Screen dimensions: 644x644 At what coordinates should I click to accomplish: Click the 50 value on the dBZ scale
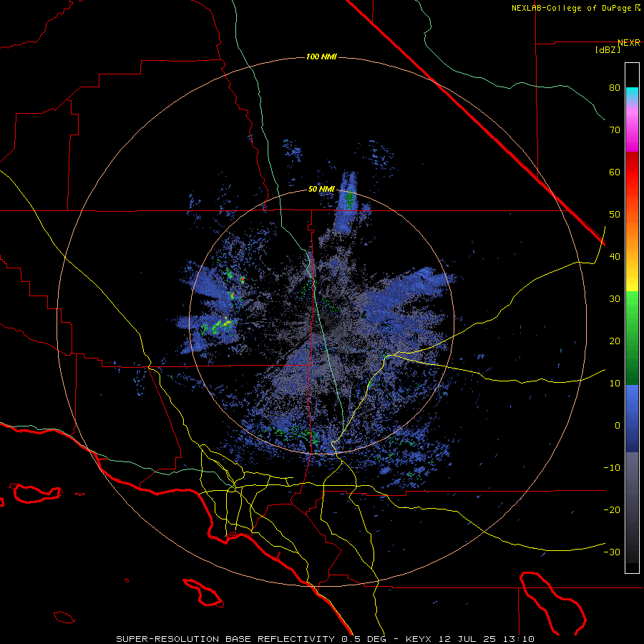[615, 215]
